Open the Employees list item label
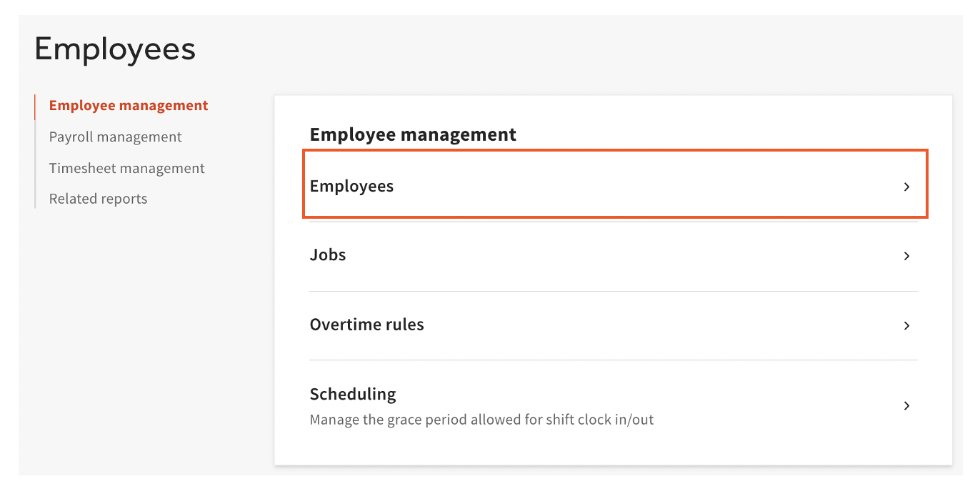 point(351,186)
